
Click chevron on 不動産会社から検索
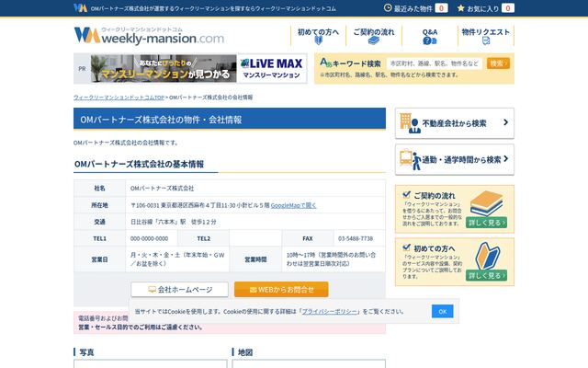[x=505, y=122]
